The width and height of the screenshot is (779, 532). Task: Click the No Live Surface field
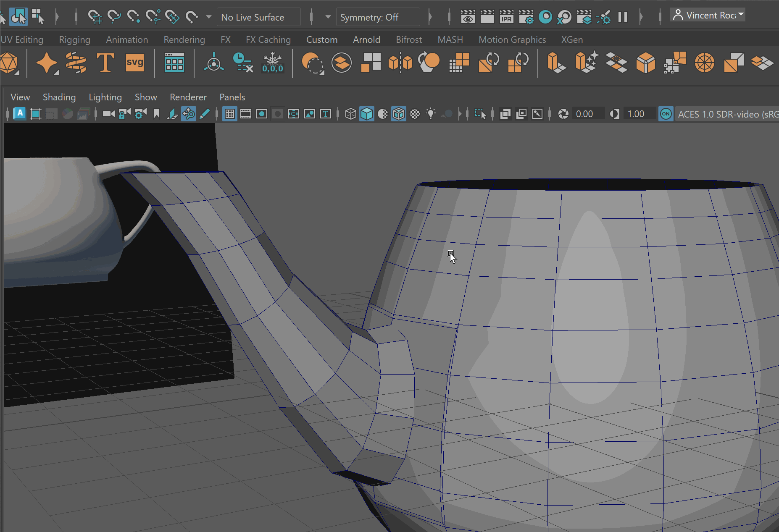click(x=258, y=17)
